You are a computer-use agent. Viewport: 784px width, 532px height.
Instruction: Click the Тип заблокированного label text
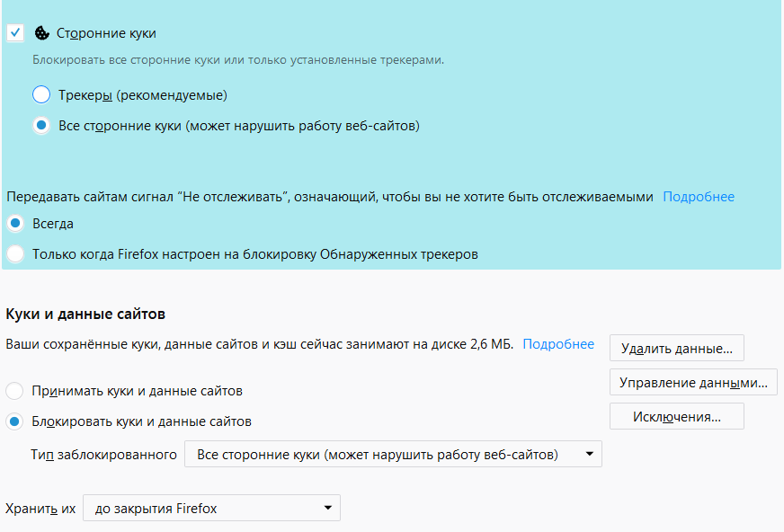point(103,455)
